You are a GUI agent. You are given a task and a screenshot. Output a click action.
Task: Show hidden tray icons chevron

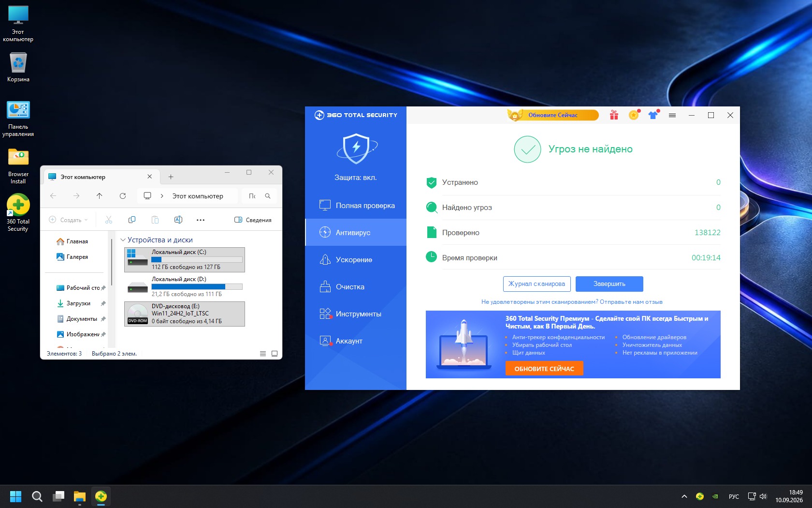[x=684, y=496]
